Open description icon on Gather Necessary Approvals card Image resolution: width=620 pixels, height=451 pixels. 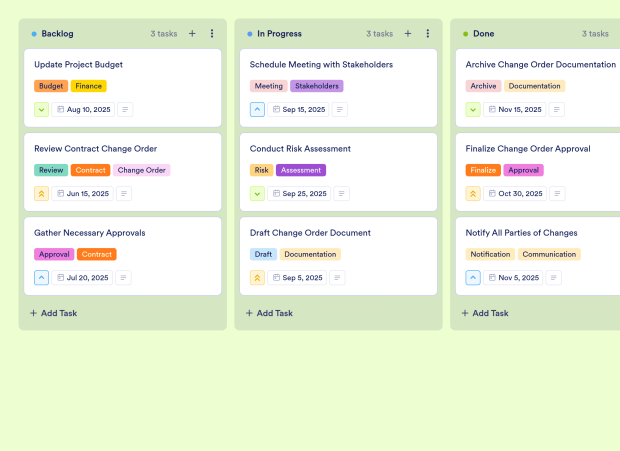(123, 278)
